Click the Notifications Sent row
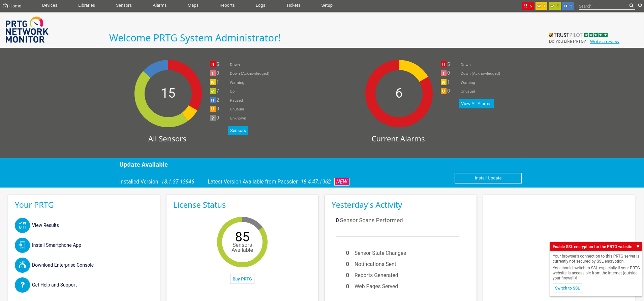 [x=371, y=264]
